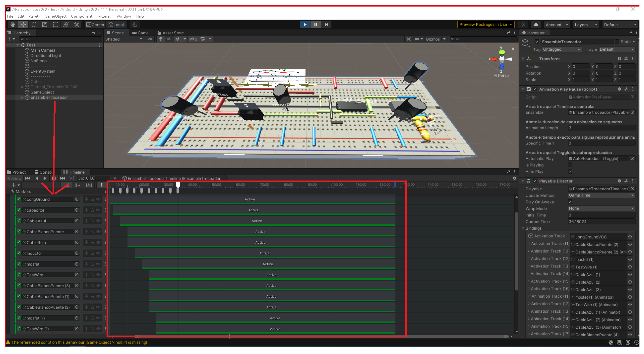The width and height of the screenshot is (644, 354).
Task: Toggle 2D scene view mode
Action: click(x=150, y=39)
